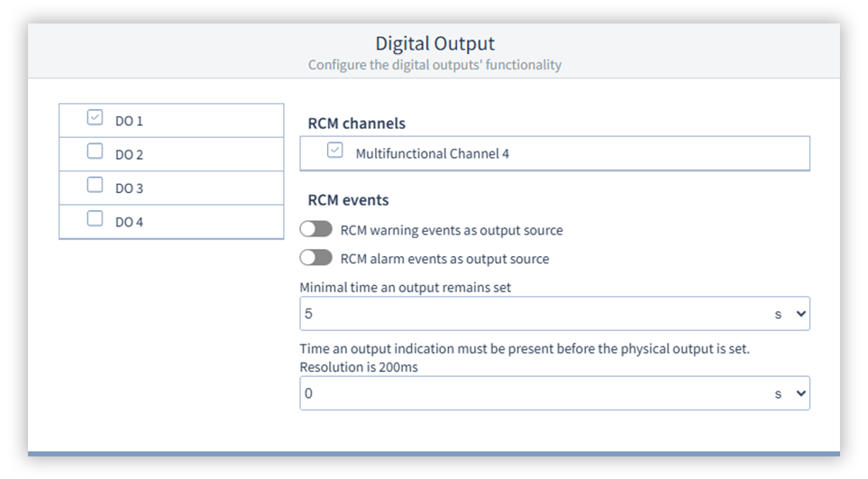Screen dimensions: 868x479
Task: Click the RCM warning events label text
Action: (451, 230)
